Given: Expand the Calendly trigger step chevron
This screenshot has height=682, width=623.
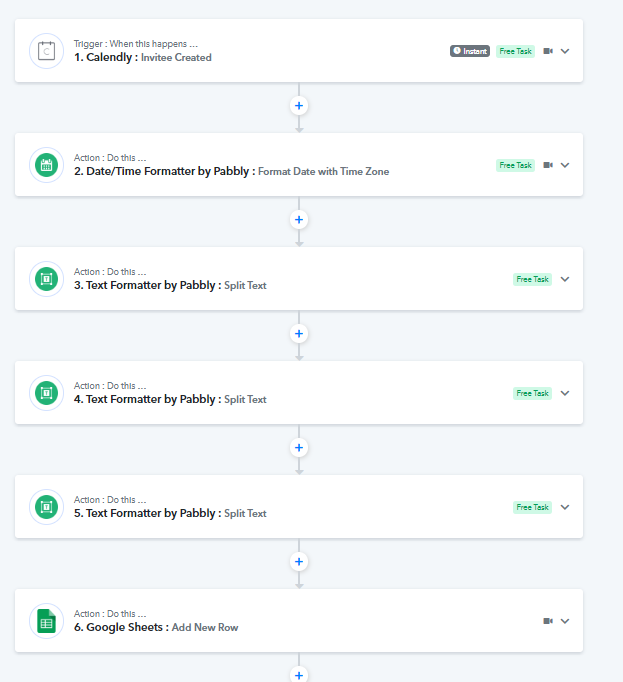Looking at the screenshot, I should 565,51.
